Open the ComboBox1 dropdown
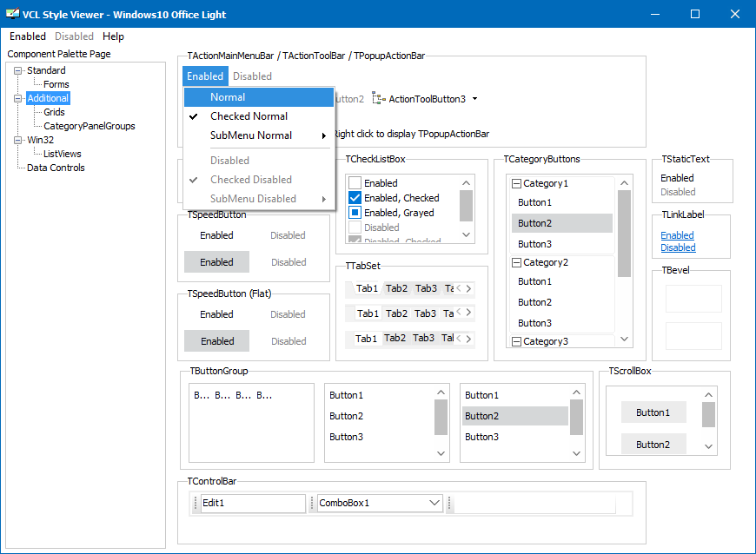756x554 pixels. (434, 503)
